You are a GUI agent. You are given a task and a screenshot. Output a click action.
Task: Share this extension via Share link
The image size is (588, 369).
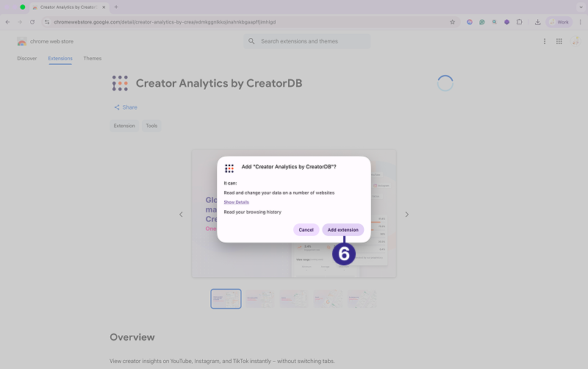point(126,107)
